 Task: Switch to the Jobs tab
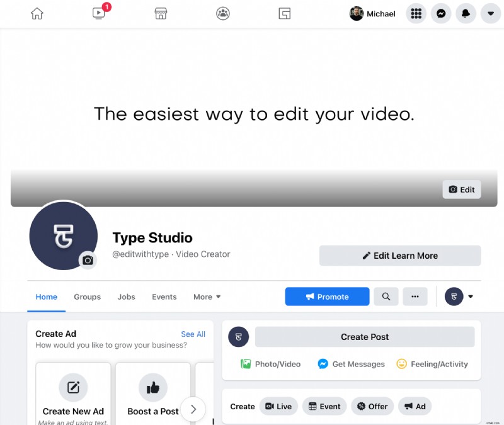(x=126, y=297)
